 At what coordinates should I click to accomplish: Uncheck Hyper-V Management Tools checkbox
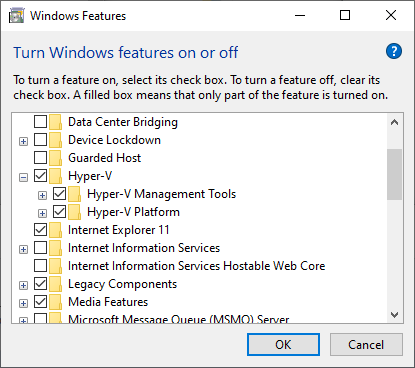pos(59,194)
